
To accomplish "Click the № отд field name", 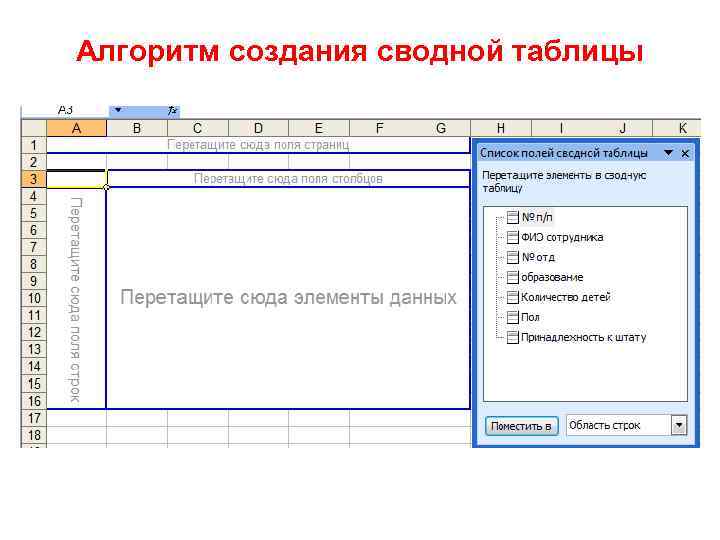I will [x=538, y=257].
